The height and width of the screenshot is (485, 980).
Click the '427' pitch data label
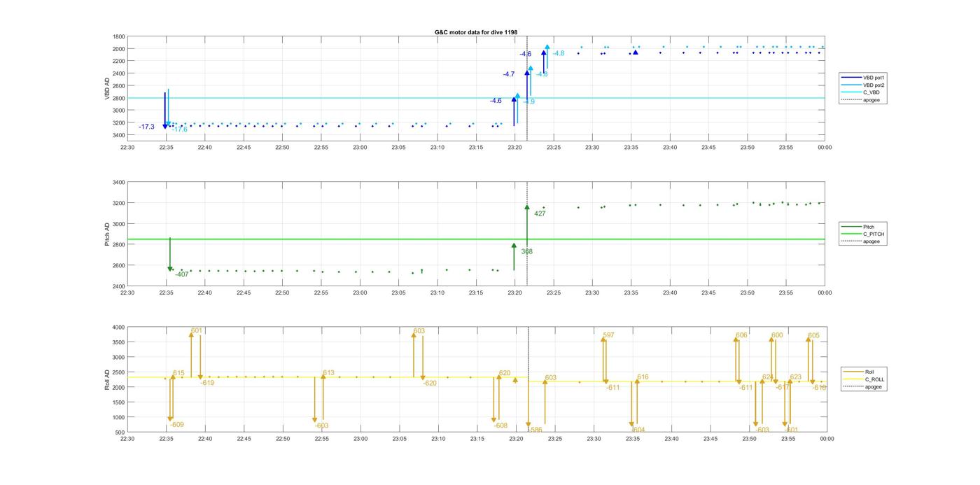point(540,213)
